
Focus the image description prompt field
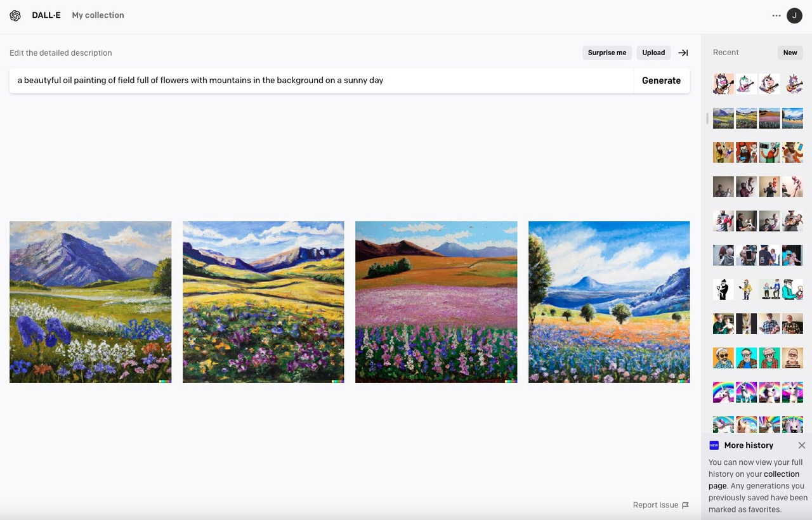pyautogui.click(x=322, y=81)
